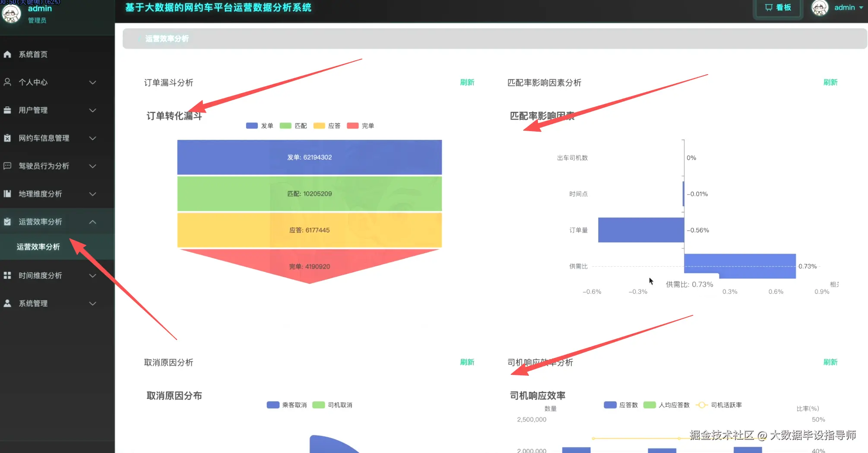Expand the 用户管理 chevron
The width and height of the screenshot is (868, 453).
coord(92,110)
